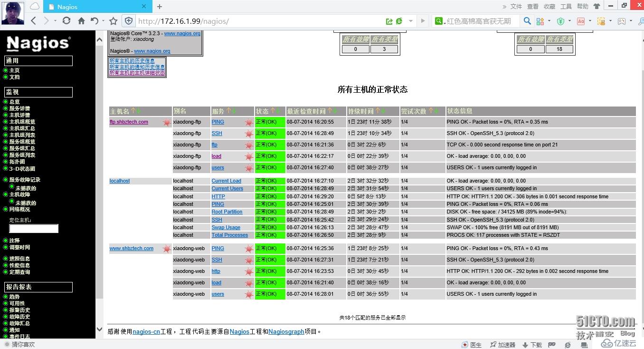644x349 pixels.
Task: Click the ftp.shbztech.com host link
Action: coord(129,122)
